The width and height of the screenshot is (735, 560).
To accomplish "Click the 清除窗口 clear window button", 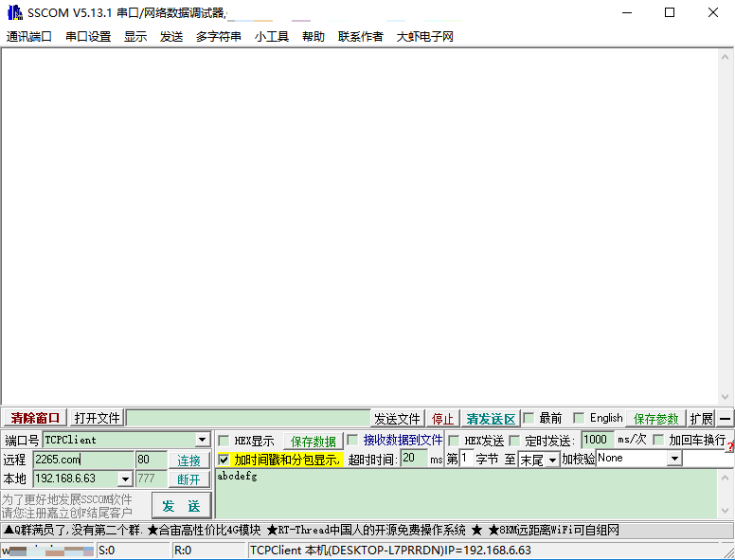I will tap(35, 418).
